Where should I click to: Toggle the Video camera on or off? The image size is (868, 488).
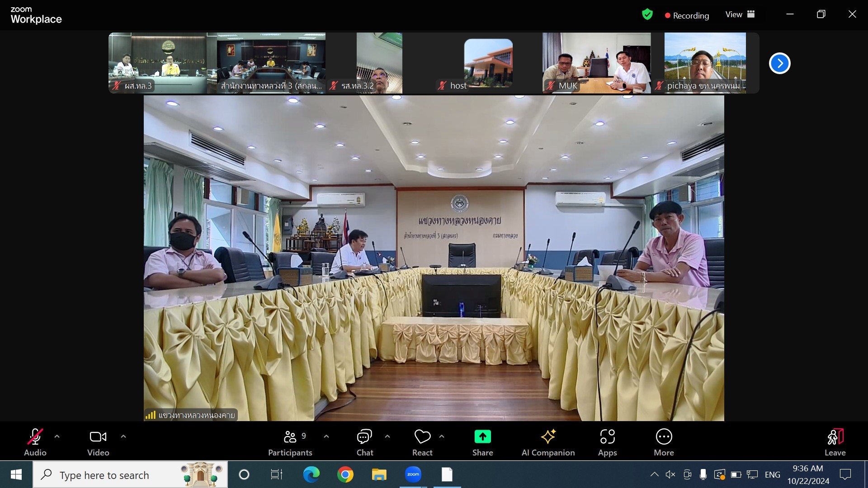pyautogui.click(x=98, y=437)
